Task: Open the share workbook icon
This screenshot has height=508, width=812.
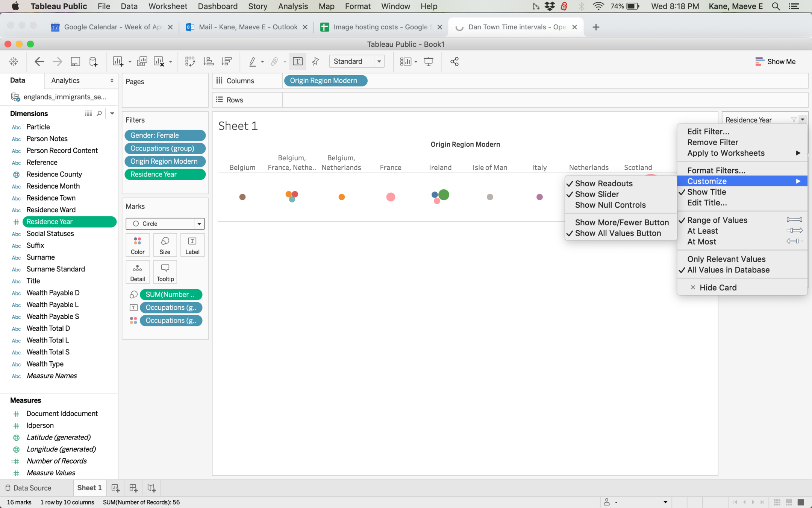Action: click(454, 61)
